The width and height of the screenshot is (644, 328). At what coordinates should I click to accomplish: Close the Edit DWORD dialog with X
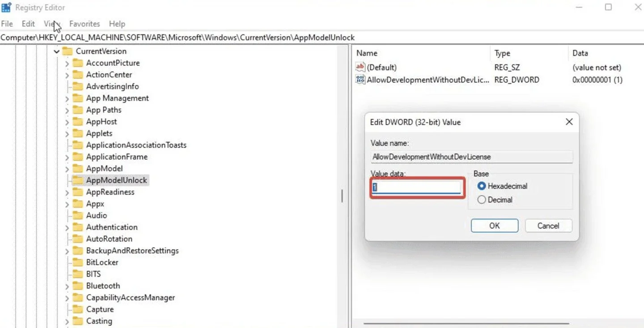[569, 122]
